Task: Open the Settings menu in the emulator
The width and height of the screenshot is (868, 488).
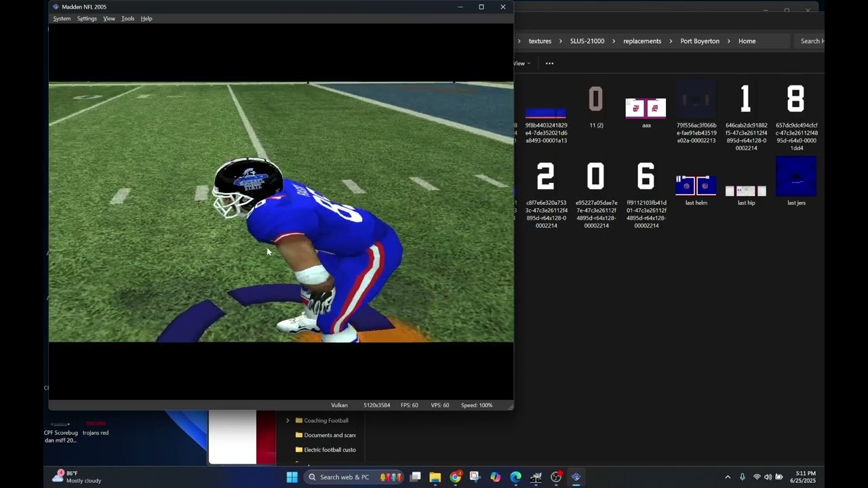Action: 87,18
